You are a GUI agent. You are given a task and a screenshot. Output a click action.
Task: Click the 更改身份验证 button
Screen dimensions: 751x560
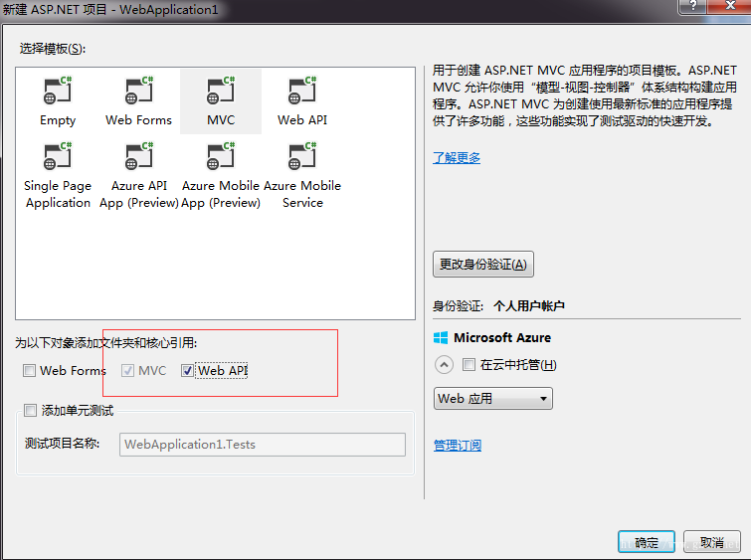pyautogui.click(x=483, y=264)
